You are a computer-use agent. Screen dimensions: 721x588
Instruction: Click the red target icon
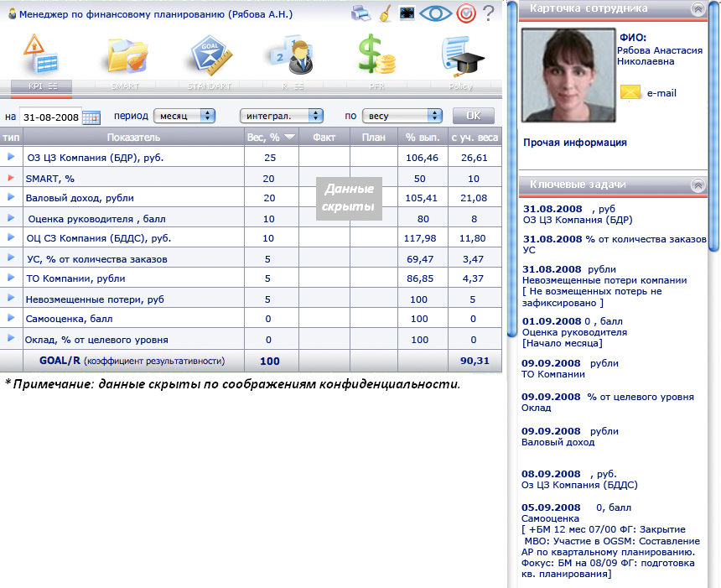click(x=466, y=13)
